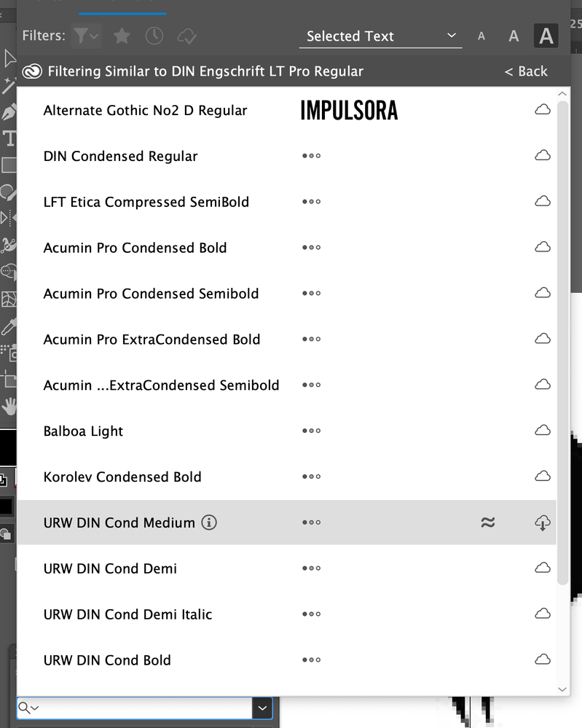
Task: Select the Eyedropper tool
Action: click(x=7, y=328)
